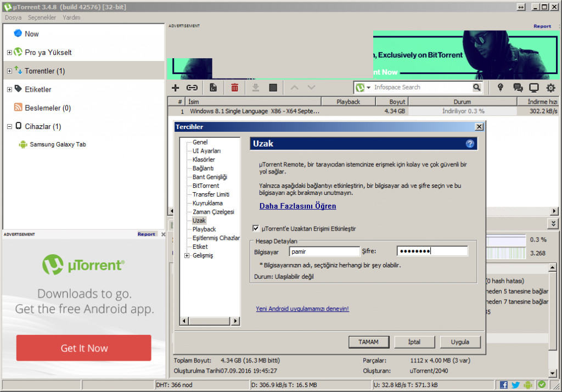Select Bağlantı in preferences tree
The width and height of the screenshot is (562, 392).
tap(203, 168)
